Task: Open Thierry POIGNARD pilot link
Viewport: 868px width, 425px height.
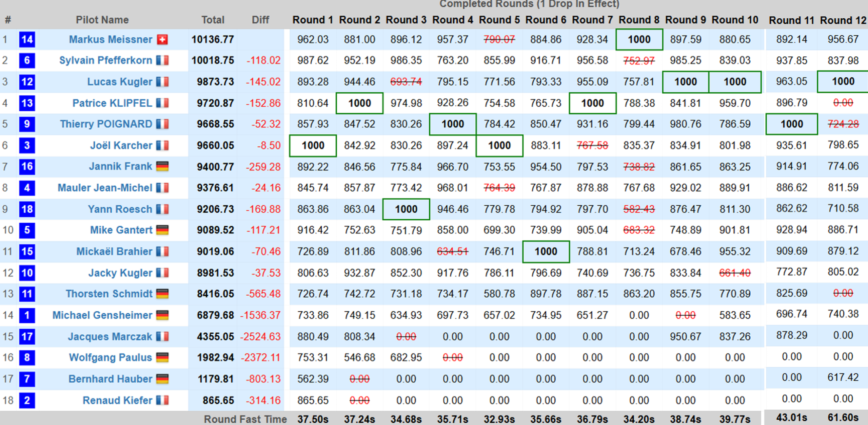Action: tap(106, 124)
